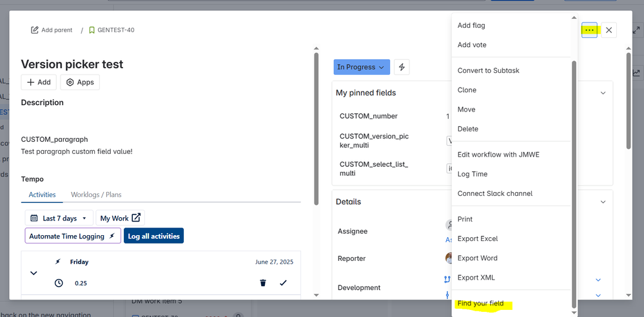Click the Assignee field label
The width and height of the screenshot is (644, 317).
[x=353, y=231]
